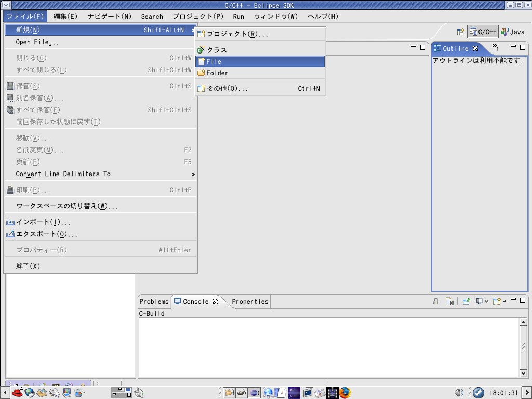Open the Search menu
532x399 pixels.
pyautogui.click(x=152, y=16)
